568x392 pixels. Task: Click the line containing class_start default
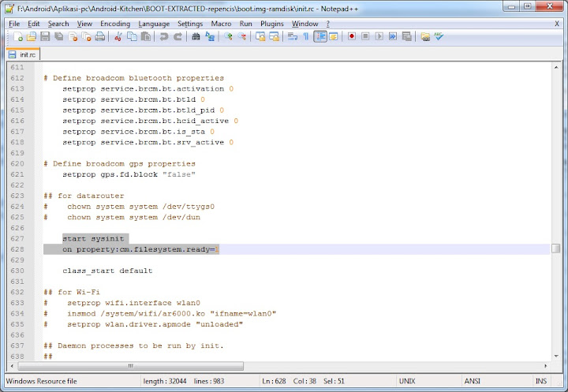pyautogui.click(x=107, y=271)
